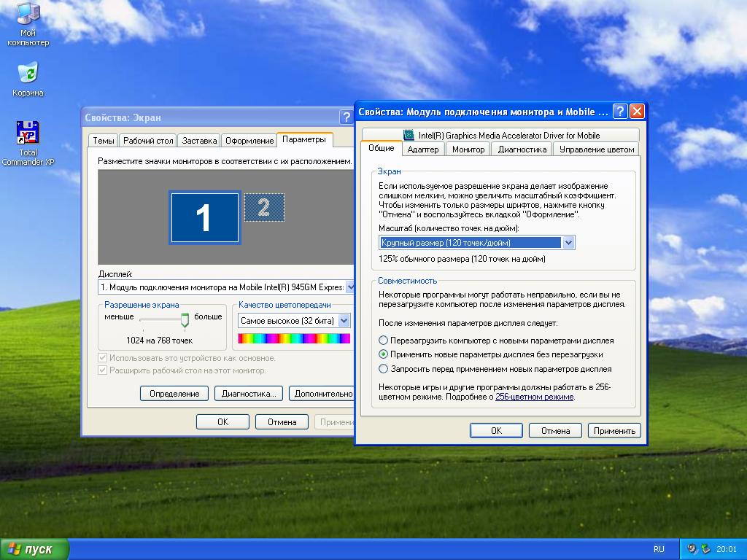Image resolution: width=747 pixels, height=560 pixels.
Task: Expand the Дисплей selection dropdown
Action: pos(349,287)
